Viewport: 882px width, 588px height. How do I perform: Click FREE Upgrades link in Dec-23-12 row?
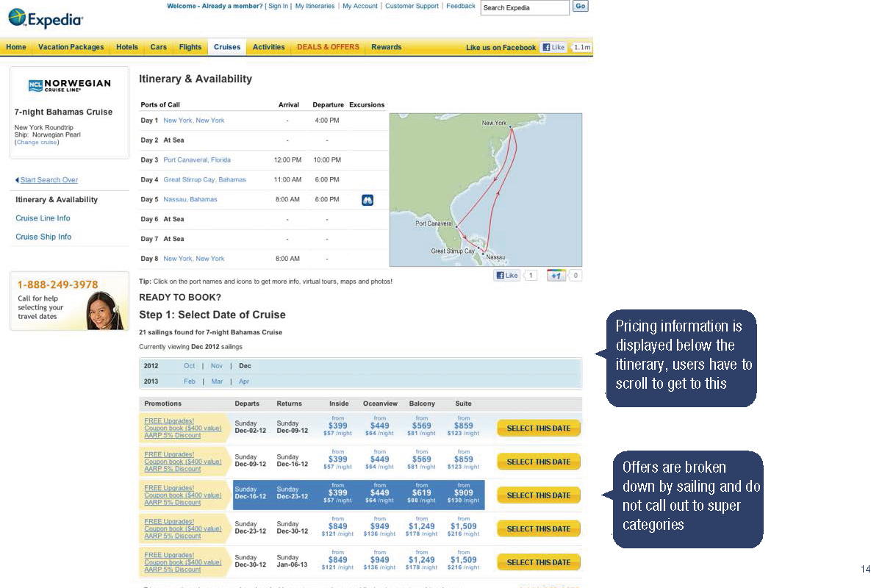169,522
